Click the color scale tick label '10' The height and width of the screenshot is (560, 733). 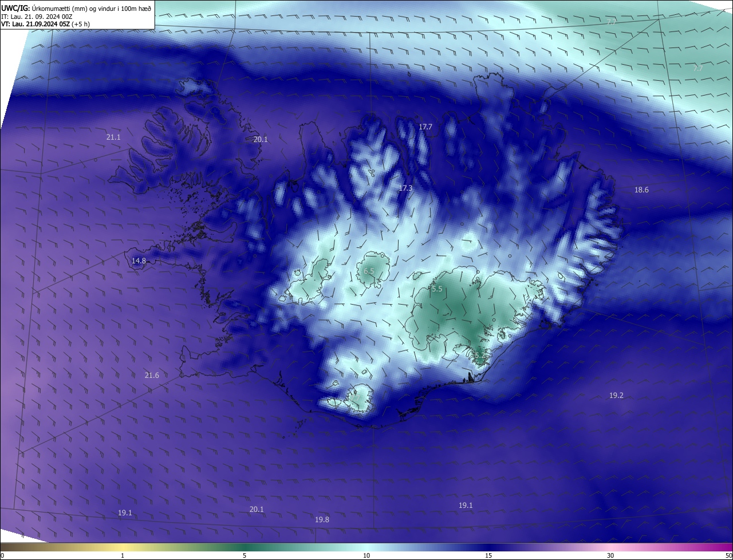click(x=366, y=556)
